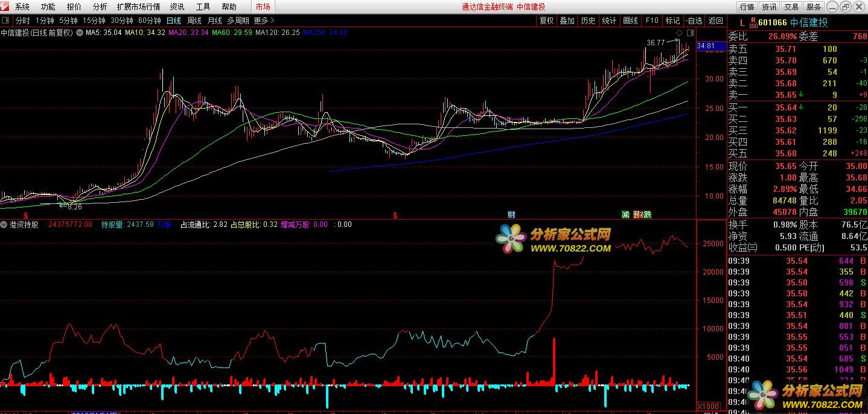This screenshot has height=414, width=868.
Task: Select the 多周期 multi-period view
Action: pyautogui.click(x=238, y=21)
